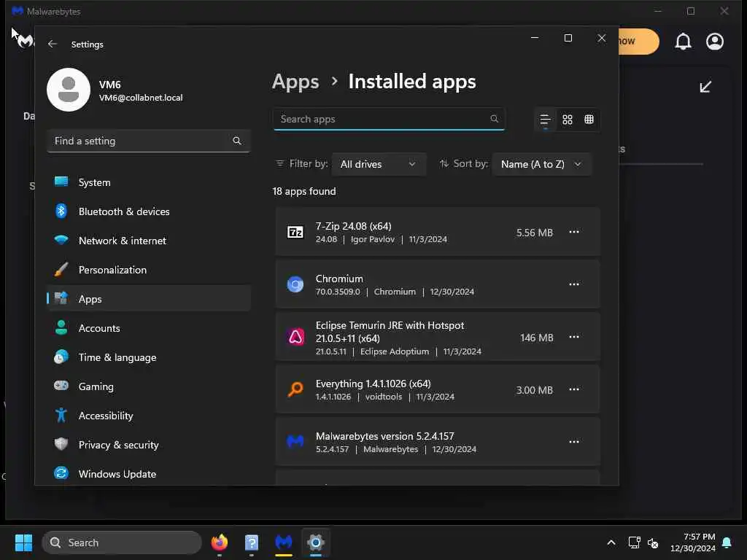This screenshot has width=747, height=560.
Task: Open Privacy & security settings
Action: coord(149,445)
